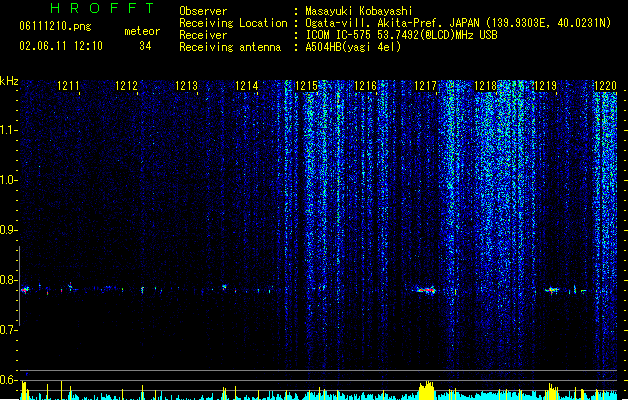Click the 1218 time marker
Image resolution: width=629 pixels, height=400 pixels.
(x=485, y=85)
